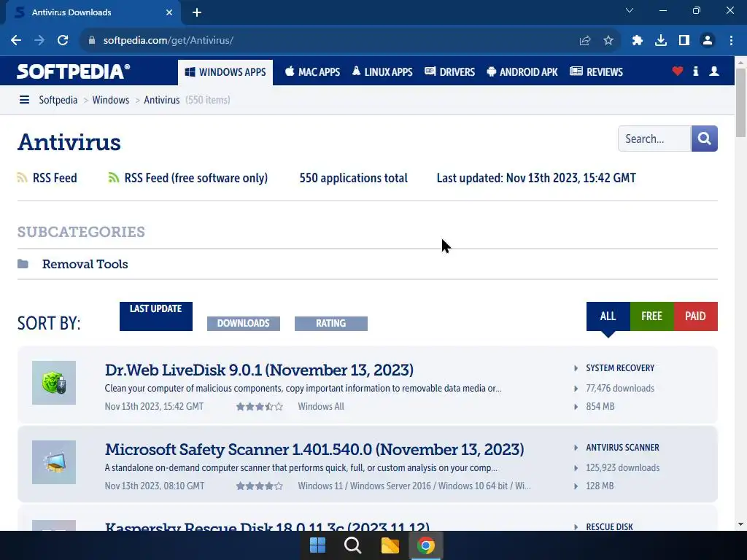Click the browser forward arrow

pos(39,41)
